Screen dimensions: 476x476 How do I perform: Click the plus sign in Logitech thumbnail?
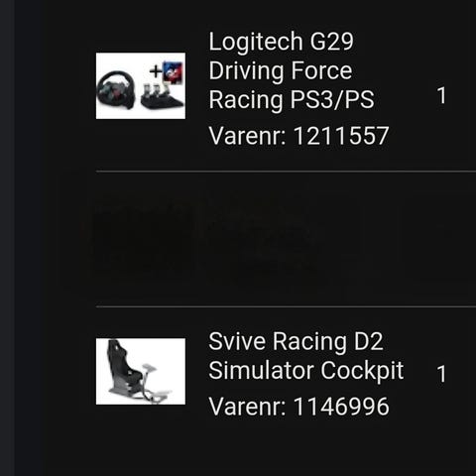click(x=156, y=72)
